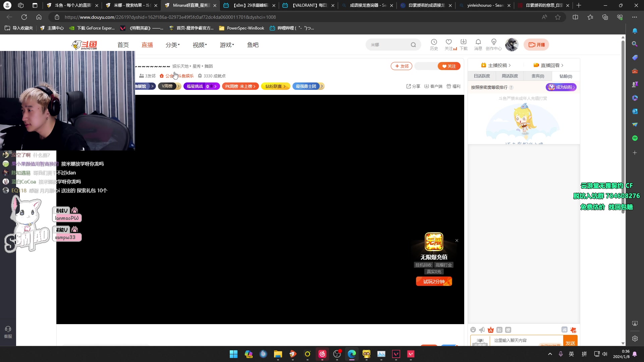
Task: Open the emoji picker in chat
Action: pos(473,330)
